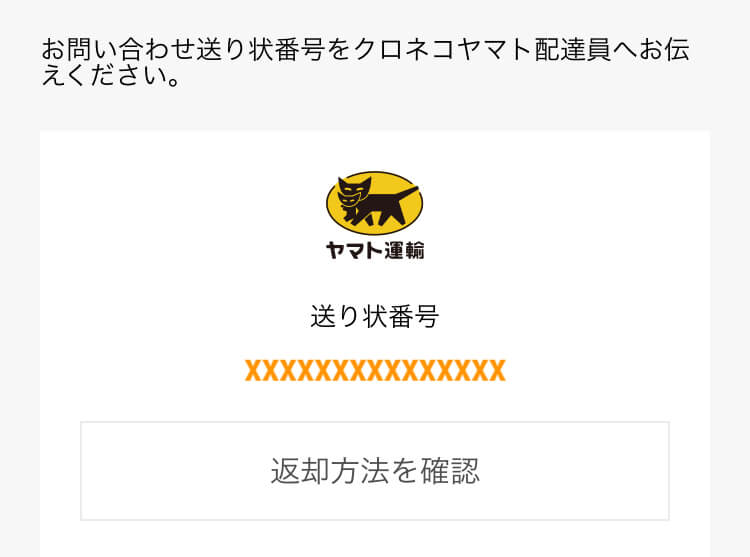Tap the 運輸 kanji beneath the cat logo
750x557 pixels.
(404, 251)
